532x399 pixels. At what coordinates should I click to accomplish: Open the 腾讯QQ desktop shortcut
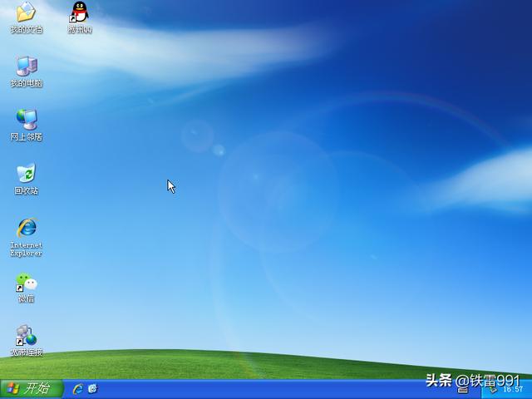80,17
